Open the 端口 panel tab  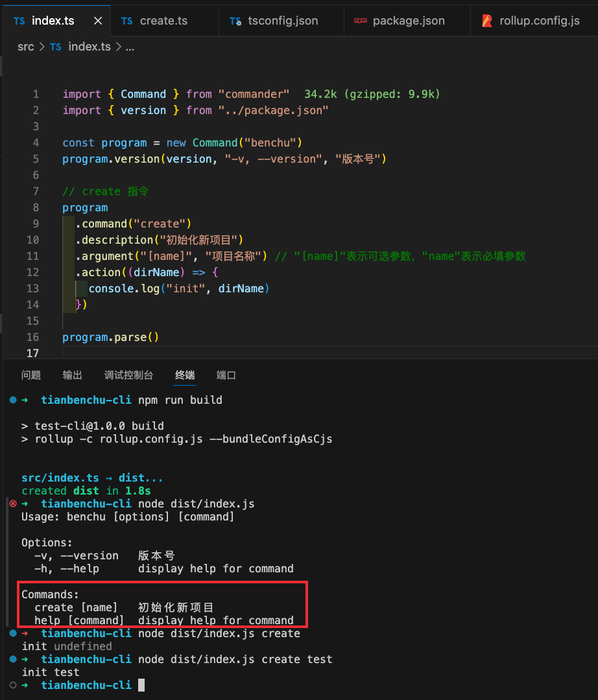pyautogui.click(x=226, y=375)
